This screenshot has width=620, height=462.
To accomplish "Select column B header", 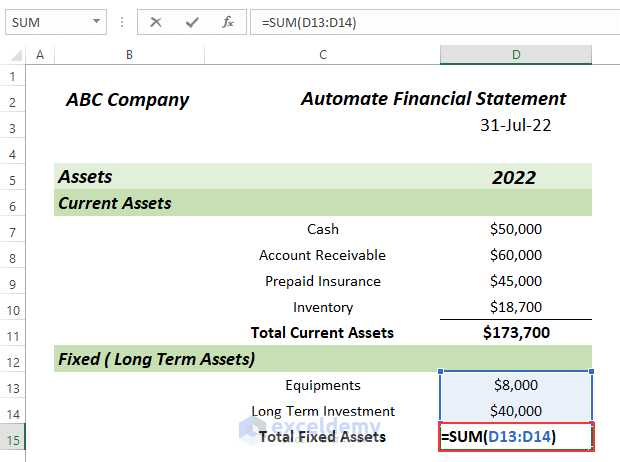I will coord(130,54).
